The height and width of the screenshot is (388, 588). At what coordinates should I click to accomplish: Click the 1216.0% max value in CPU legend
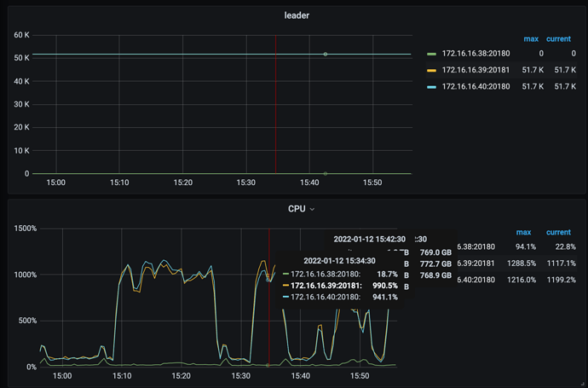(x=522, y=280)
